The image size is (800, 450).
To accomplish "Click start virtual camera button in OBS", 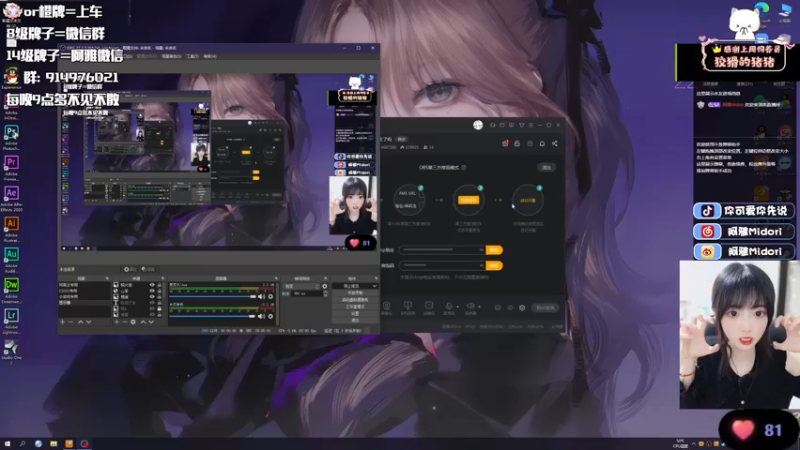I will (x=355, y=299).
